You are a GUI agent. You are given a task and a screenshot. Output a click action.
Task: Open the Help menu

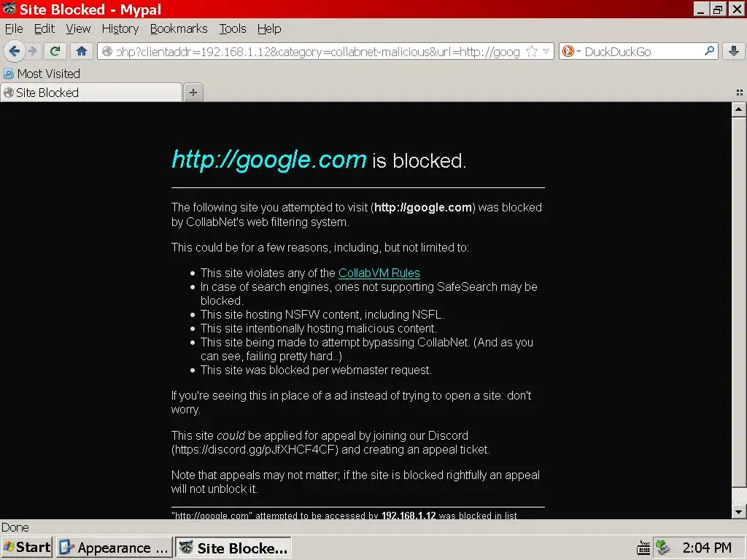[269, 29]
